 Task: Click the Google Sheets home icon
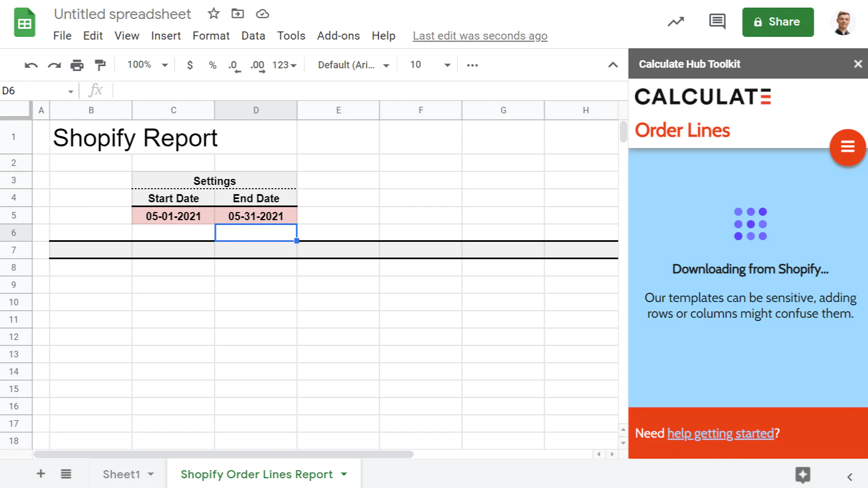24,23
